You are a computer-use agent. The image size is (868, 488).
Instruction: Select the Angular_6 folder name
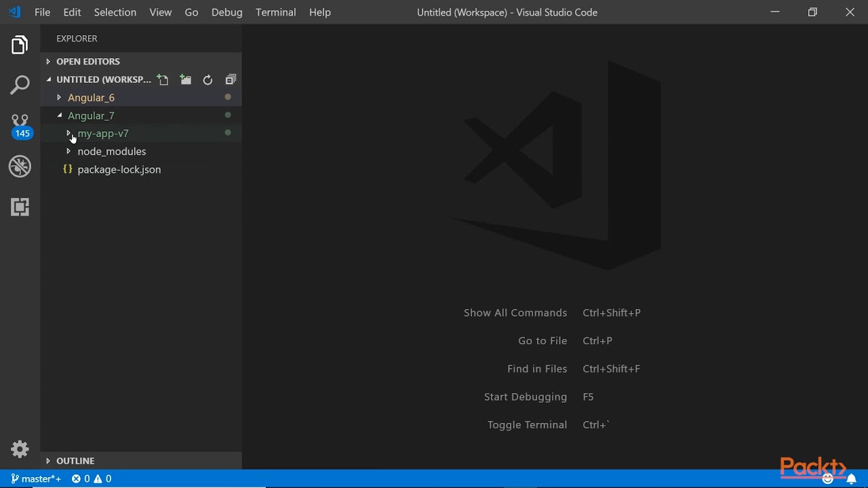[x=91, y=98]
